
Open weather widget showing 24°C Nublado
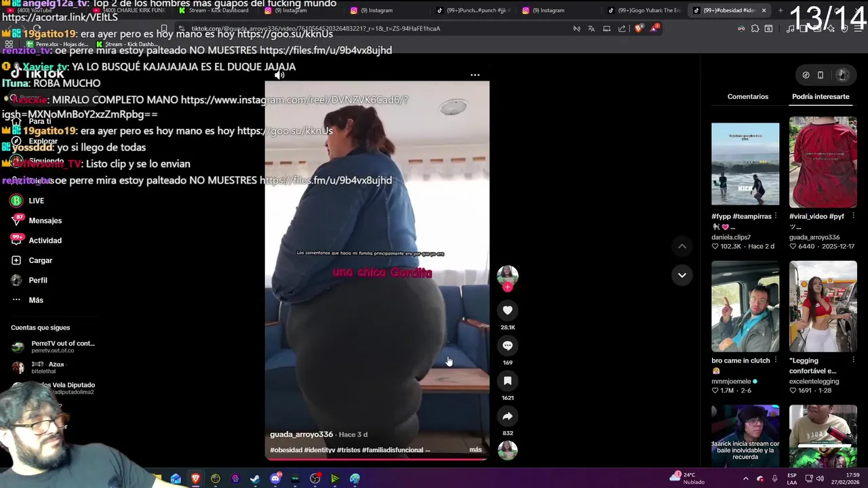pyautogui.click(x=688, y=478)
